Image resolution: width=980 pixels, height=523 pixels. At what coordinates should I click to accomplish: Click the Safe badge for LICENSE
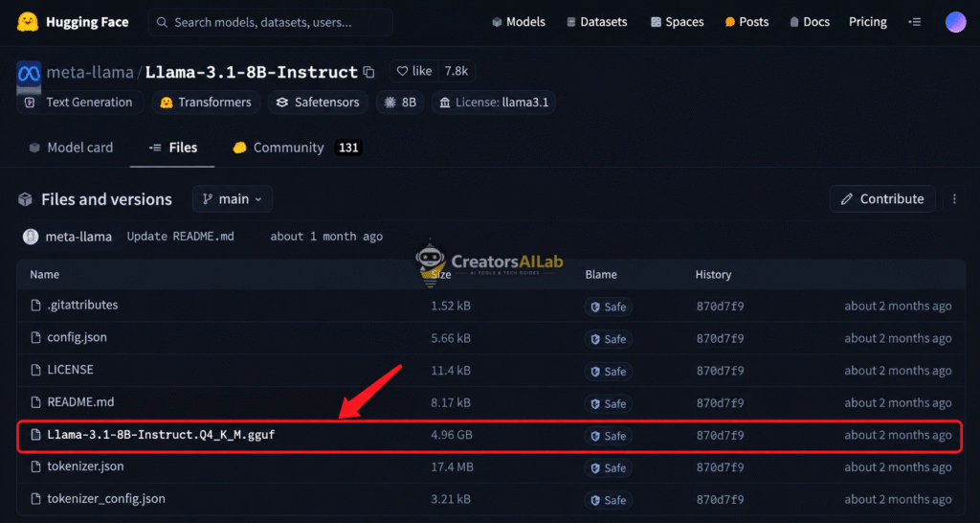pos(608,372)
